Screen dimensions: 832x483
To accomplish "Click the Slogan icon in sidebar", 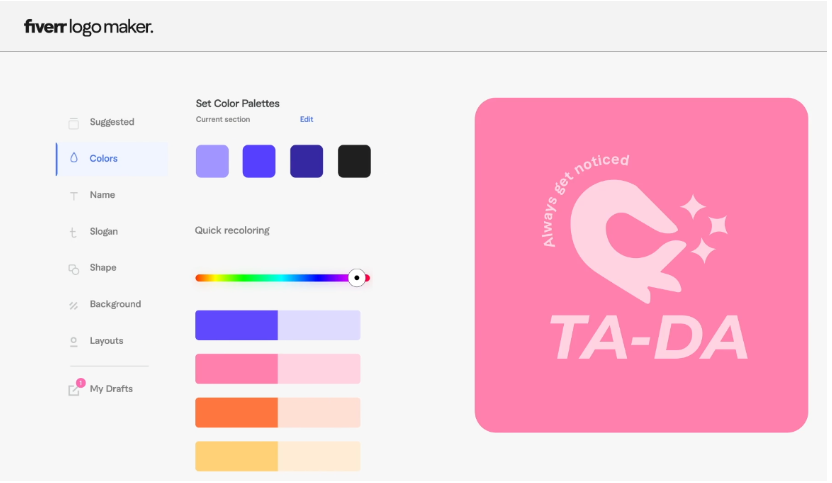I will 73,232.
